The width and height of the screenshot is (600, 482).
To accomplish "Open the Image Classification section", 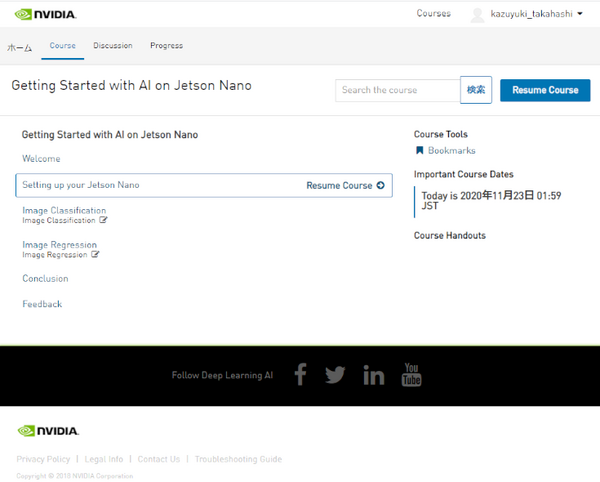I will [64, 211].
